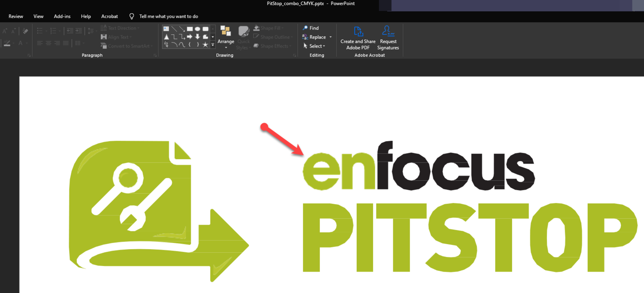Open the Add-ins ribbon tab
Screen dimensions: 644x293
[62, 16]
